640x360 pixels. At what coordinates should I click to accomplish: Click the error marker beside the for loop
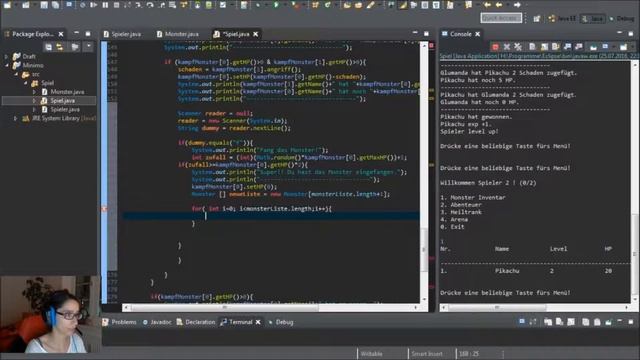pyautogui.click(x=104, y=209)
